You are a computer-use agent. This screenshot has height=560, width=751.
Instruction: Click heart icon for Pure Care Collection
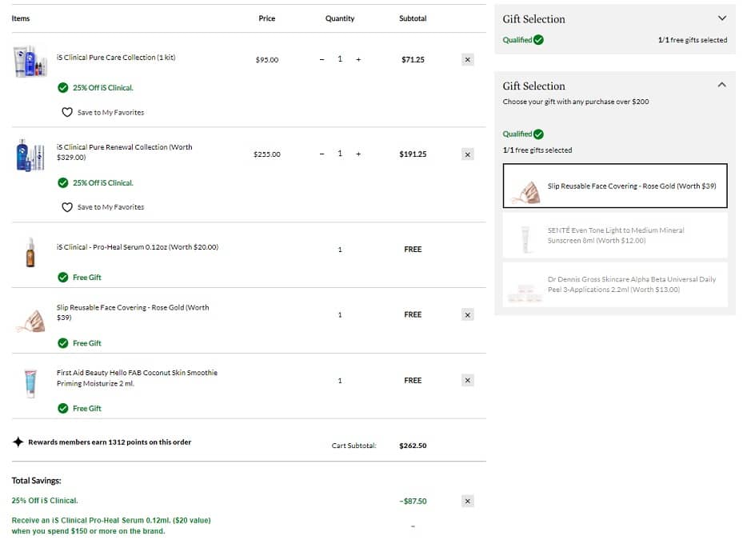(67, 113)
